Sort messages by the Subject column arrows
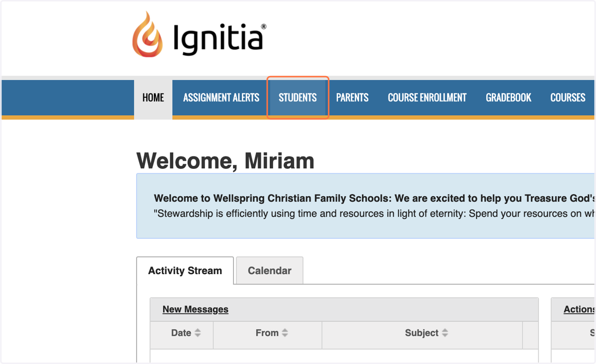This screenshot has width=596, height=364. (445, 333)
